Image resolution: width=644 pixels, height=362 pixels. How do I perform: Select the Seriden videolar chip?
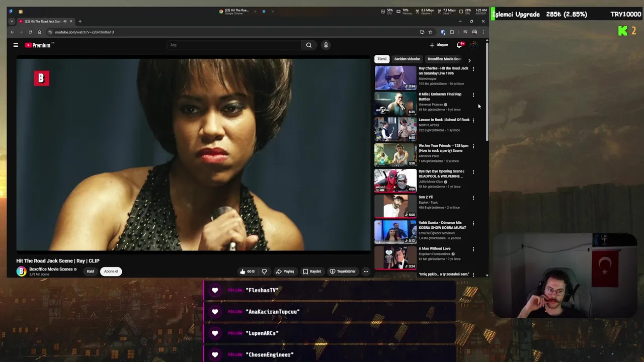(407, 59)
